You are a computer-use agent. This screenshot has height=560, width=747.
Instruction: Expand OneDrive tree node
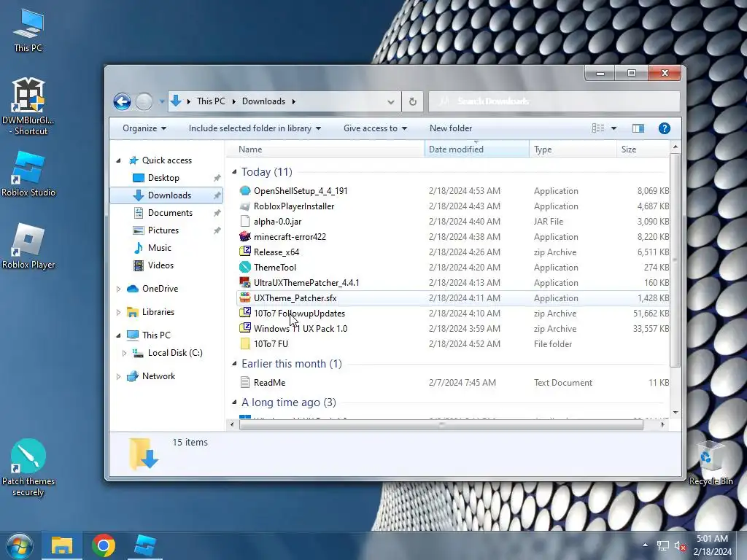[118, 289]
